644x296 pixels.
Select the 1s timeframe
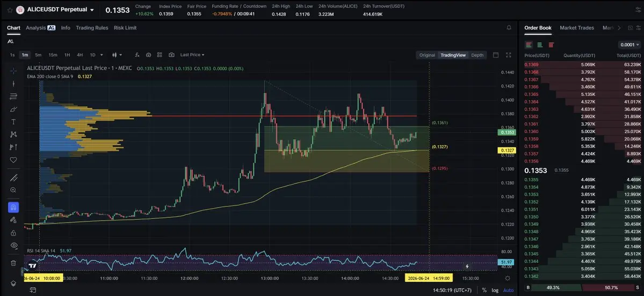click(12, 55)
